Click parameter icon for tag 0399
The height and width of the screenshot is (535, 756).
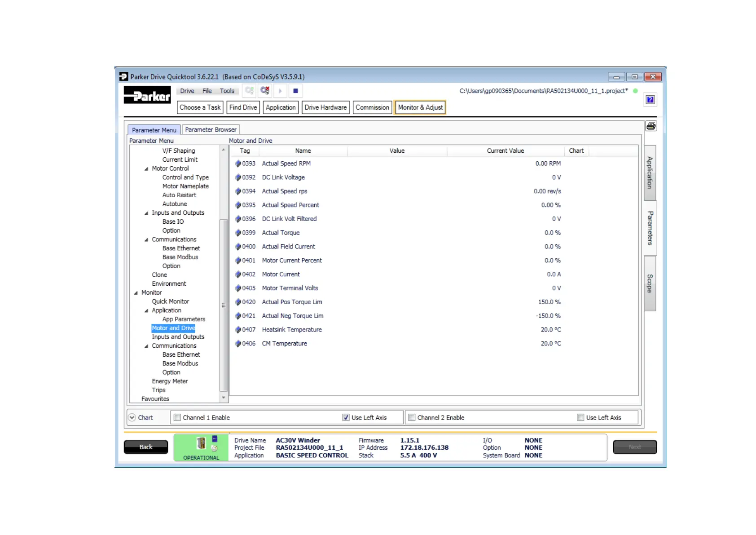tap(238, 233)
